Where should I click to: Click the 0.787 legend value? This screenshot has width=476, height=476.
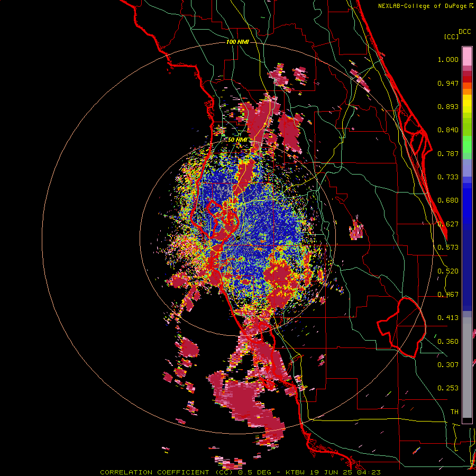(448, 153)
